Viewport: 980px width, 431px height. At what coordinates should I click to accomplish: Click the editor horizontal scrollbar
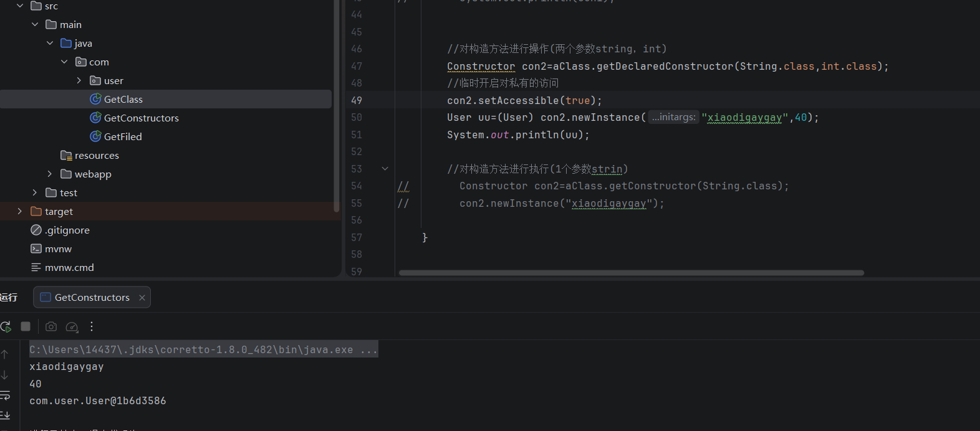(x=631, y=273)
